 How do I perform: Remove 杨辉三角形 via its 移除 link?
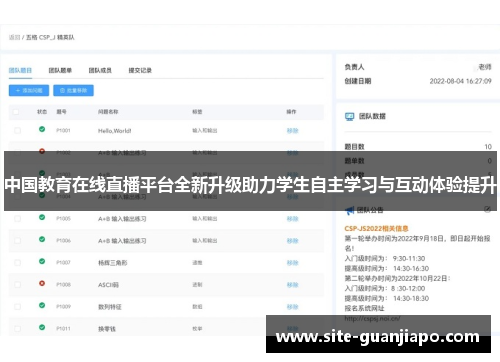pyautogui.click(x=292, y=263)
